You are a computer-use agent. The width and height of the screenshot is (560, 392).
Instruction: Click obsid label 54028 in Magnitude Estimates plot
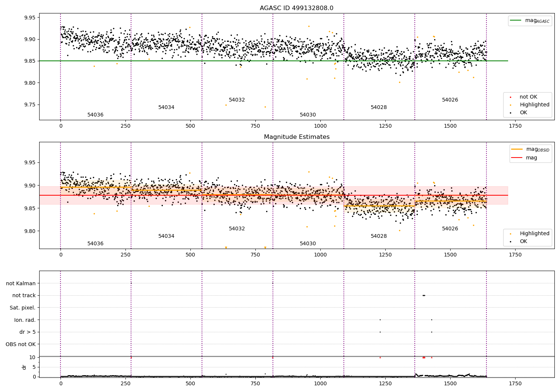coord(379,236)
